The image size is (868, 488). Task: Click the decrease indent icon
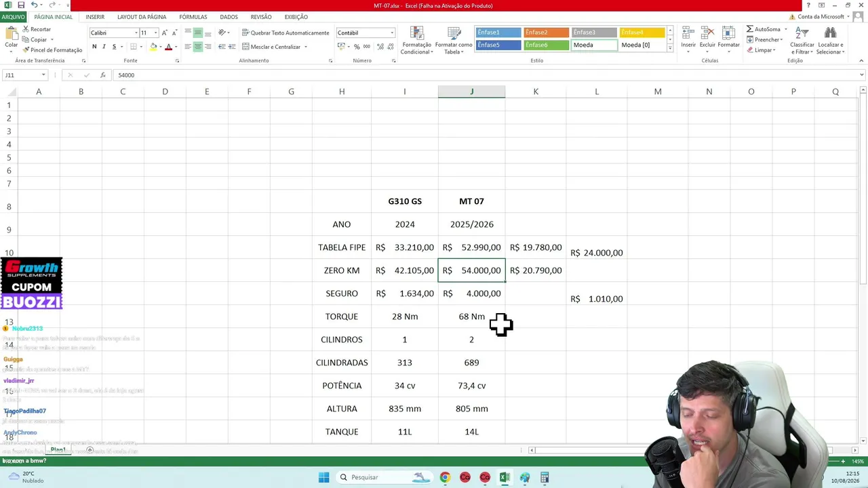(x=222, y=47)
